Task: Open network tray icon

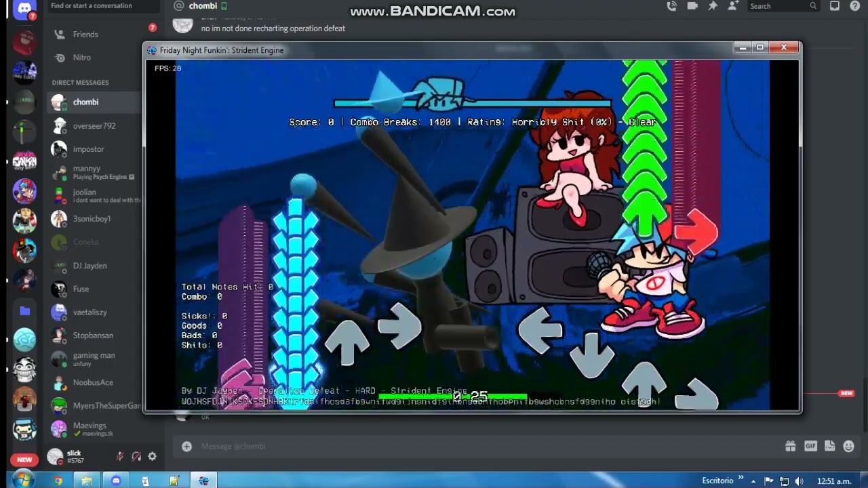Action: point(785,481)
